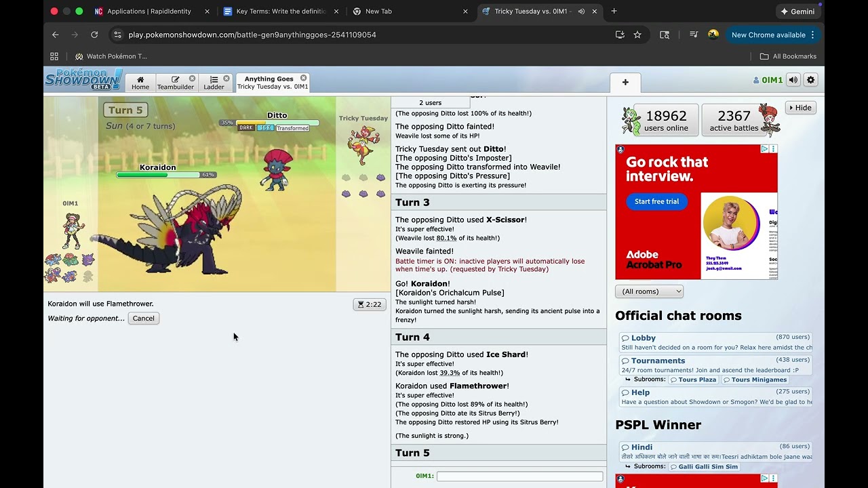This screenshot has height=488, width=868.
Task: Open the Adobe Acrobat Pro ad image
Action: coord(696,212)
